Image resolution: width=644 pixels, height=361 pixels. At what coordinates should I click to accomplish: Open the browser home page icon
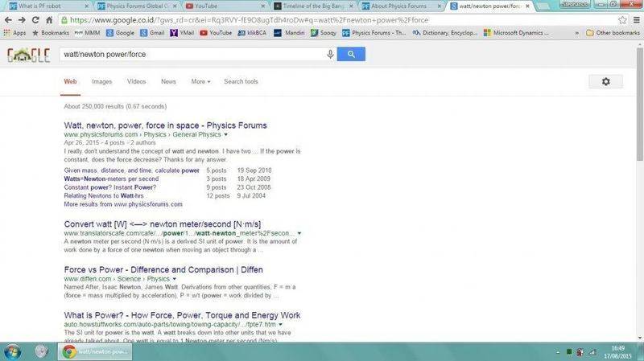(x=49, y=19)
